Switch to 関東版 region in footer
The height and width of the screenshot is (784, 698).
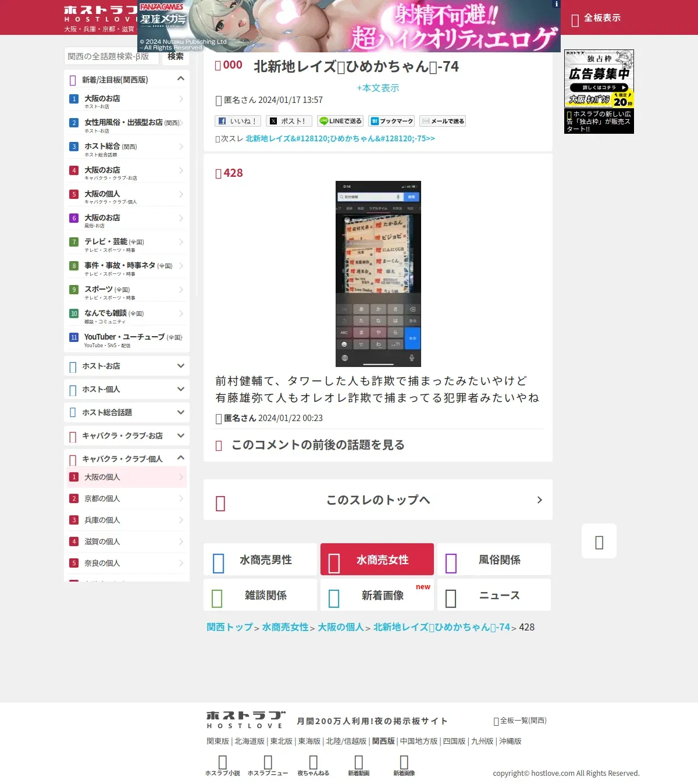pyautogui.click(x=218, y=741)
